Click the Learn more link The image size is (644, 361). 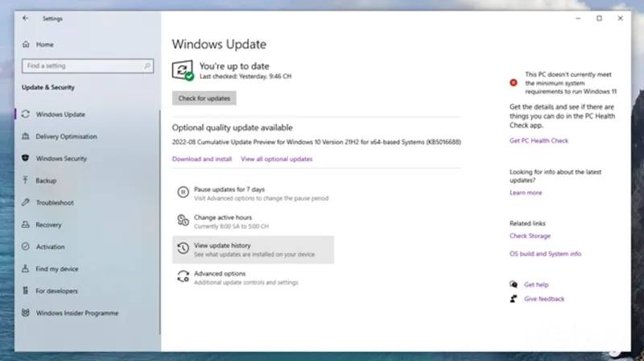tap(526, 193)
